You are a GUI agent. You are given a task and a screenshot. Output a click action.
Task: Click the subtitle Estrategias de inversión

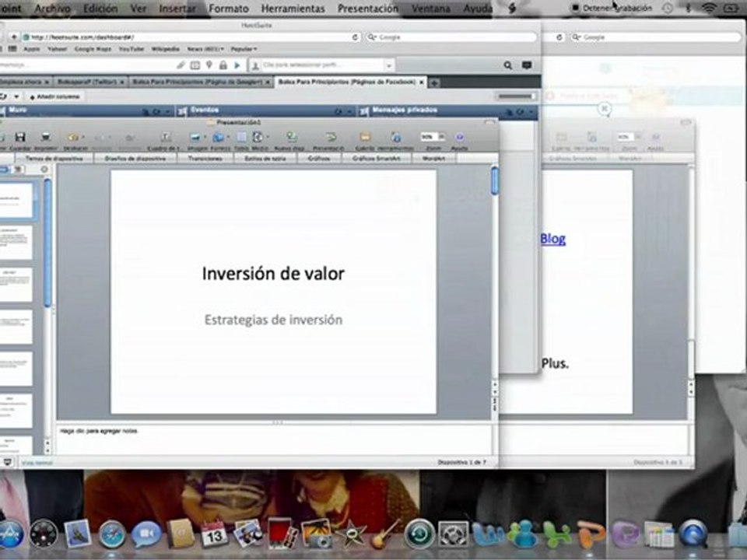point(273,320)
